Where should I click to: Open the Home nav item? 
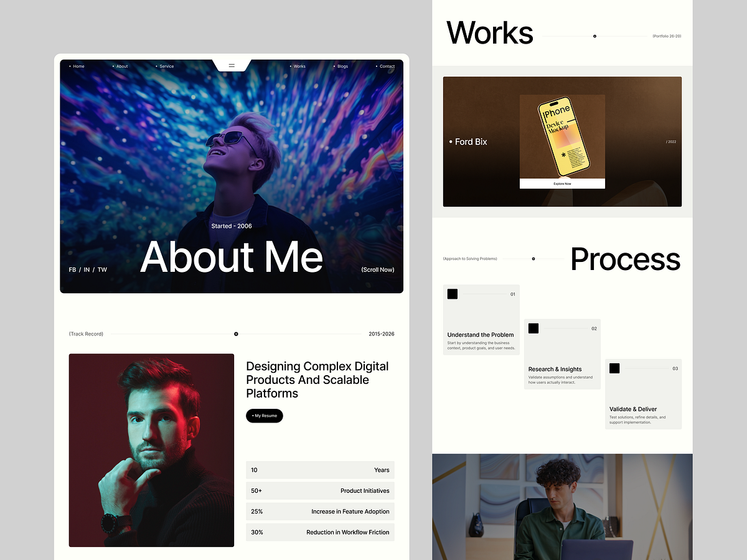click(x=77, y=66)
